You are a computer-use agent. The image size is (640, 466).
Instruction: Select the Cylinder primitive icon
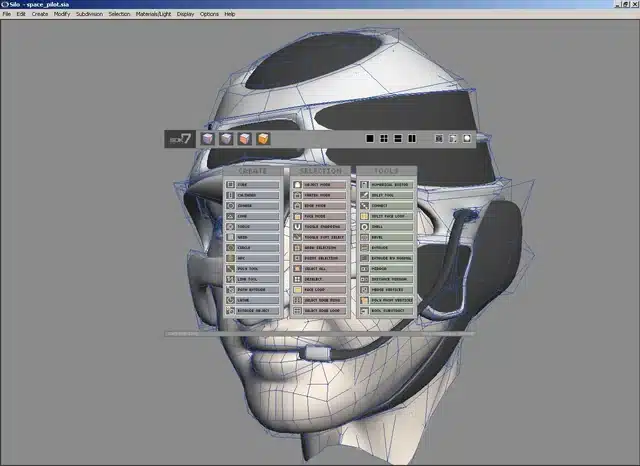230,195
